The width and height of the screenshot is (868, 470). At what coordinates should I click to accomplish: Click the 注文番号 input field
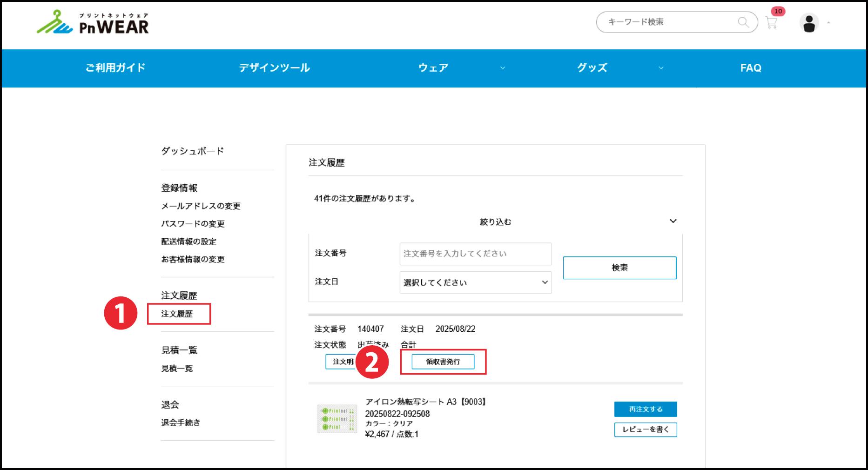tap(475, 254)
